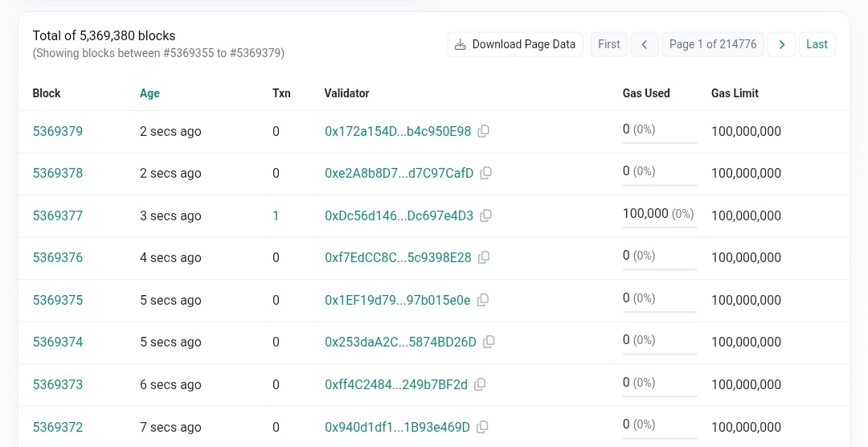This screenshot has width=868, height=447.
Task: Open block 5369379 details
Action: [x=58, y=131]
